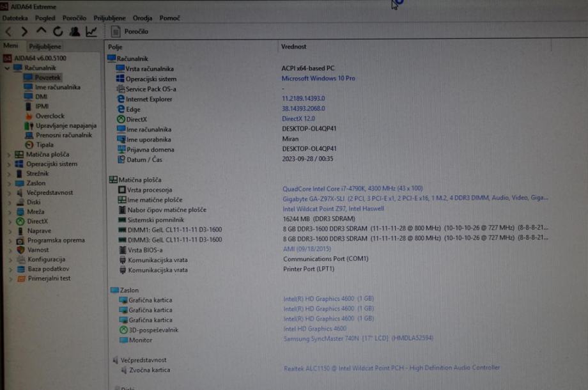The image size is (588, 390).
Task: Open the Priljubljene menu in menu bar
Action: 109,18
